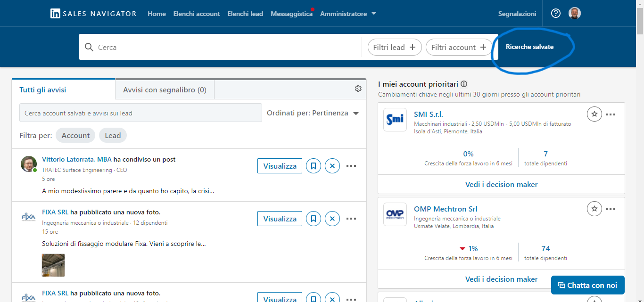This screenshot has width=644, height=302.
Task: Switch to Avvisi con segnalibro tab
Action: pyautogui.click(x=165, y=90)
